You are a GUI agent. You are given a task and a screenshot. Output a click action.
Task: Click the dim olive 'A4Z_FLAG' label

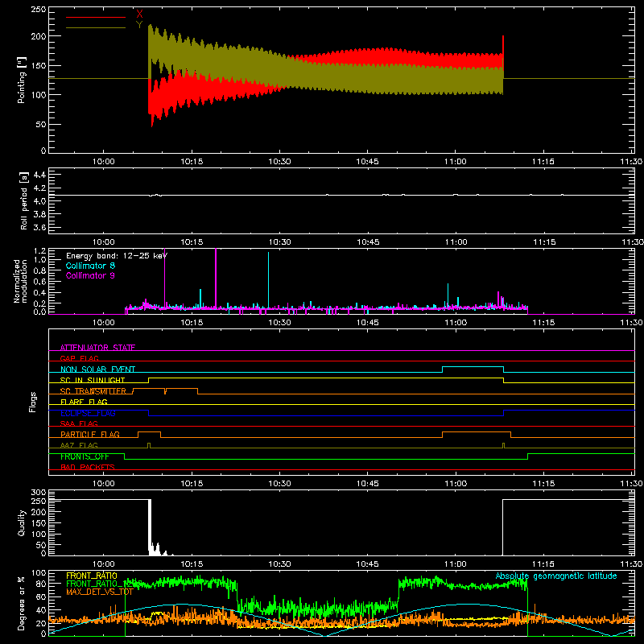click(79, 445)
